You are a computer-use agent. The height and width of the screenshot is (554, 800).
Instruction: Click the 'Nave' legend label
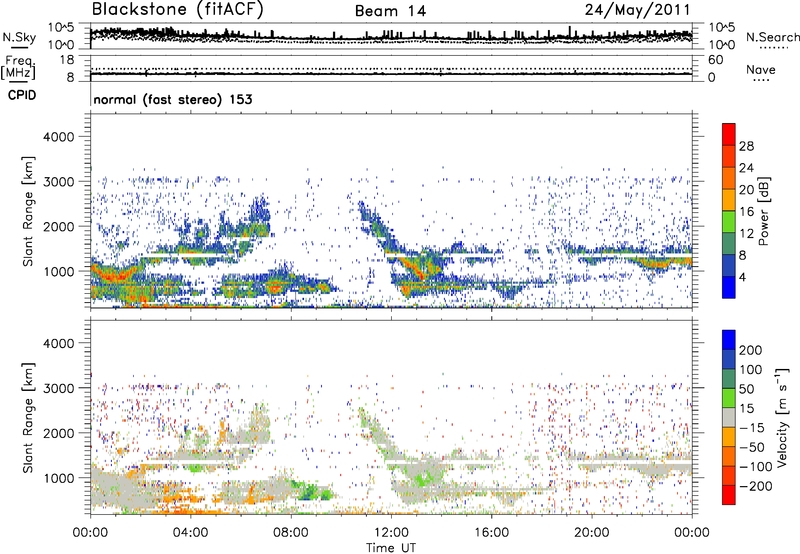tap(761, 70)
